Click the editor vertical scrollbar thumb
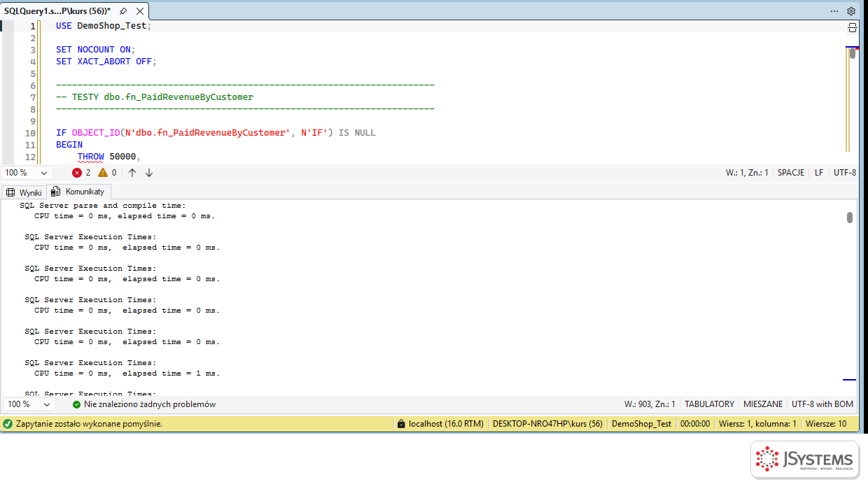The height and width of the screenshot is (484, 868). click(x=853, y=53)
